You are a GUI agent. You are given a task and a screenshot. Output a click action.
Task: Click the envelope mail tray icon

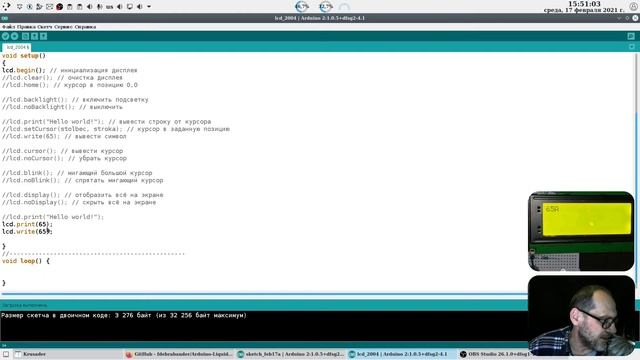[49, 7]
